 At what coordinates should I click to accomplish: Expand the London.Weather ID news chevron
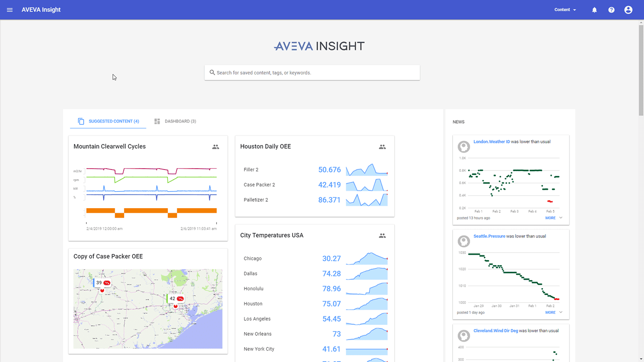pos(561,218)
